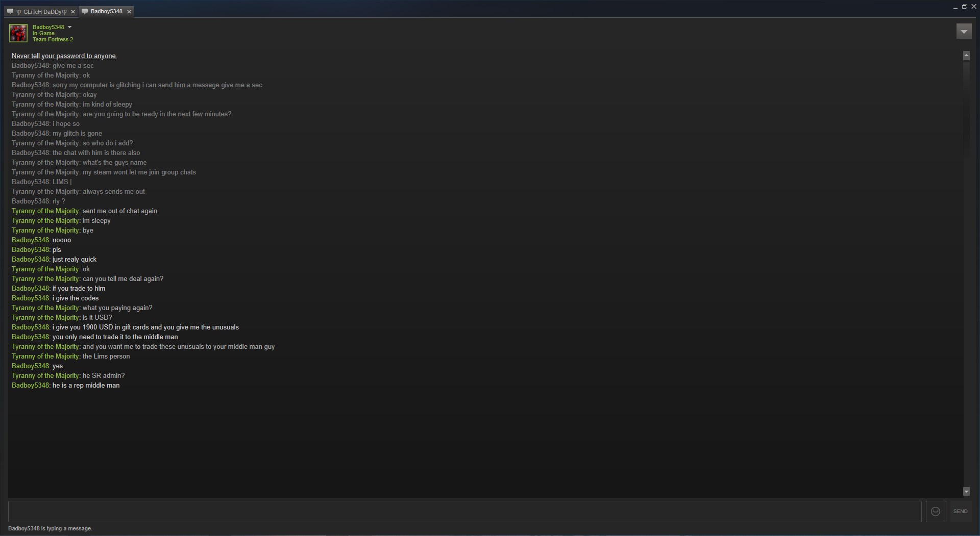The width and height of the screenshot is (980, 536).
Task: Expand the dropdown arrow beside Badboy5348 name
Action: (x=70, y=27)
